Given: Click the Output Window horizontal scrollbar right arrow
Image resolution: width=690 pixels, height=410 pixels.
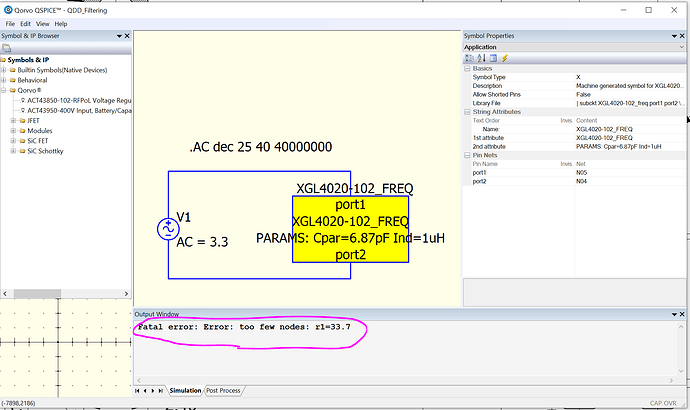Looking at the screenshot, I should coord(672,381).
